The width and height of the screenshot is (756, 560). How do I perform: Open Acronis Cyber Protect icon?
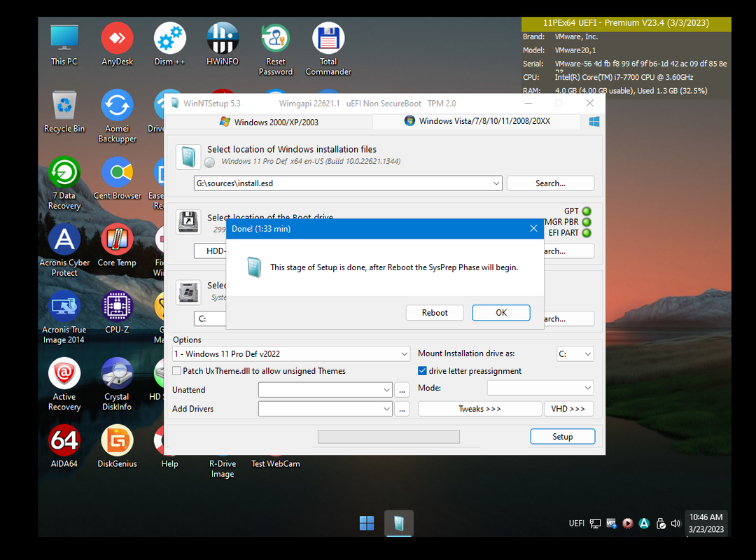tap(64, 251)
